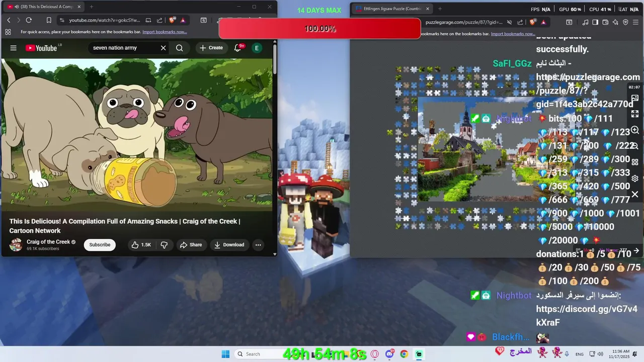Open Brave Shields in puzzle window
The image size is (644, 362).
click(533, 22)
